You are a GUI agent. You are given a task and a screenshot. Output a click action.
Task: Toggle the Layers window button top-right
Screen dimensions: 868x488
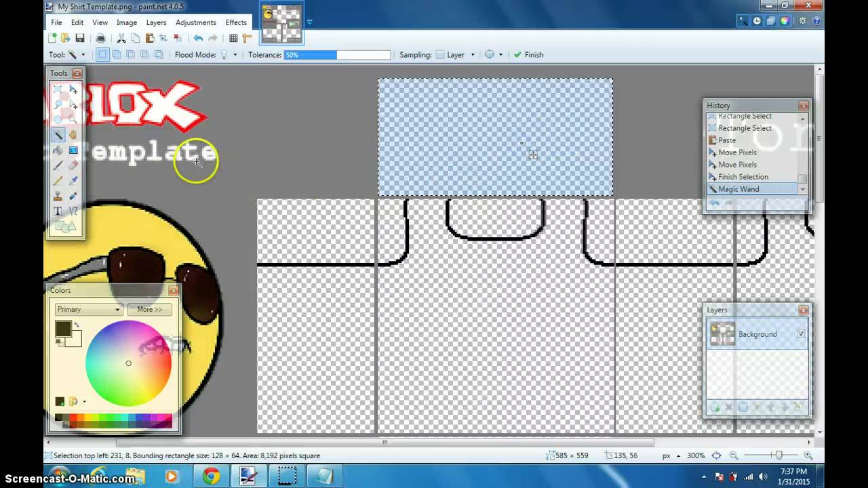click(x=771, y=21)
